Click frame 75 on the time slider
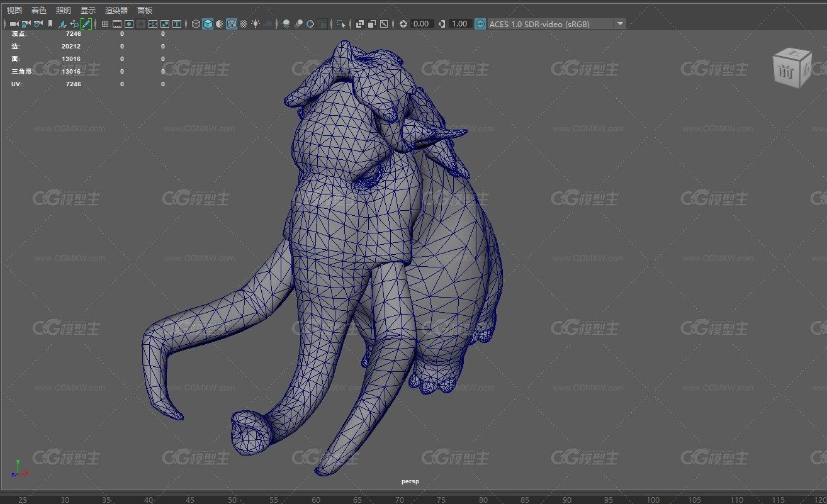 coord(441,500)
